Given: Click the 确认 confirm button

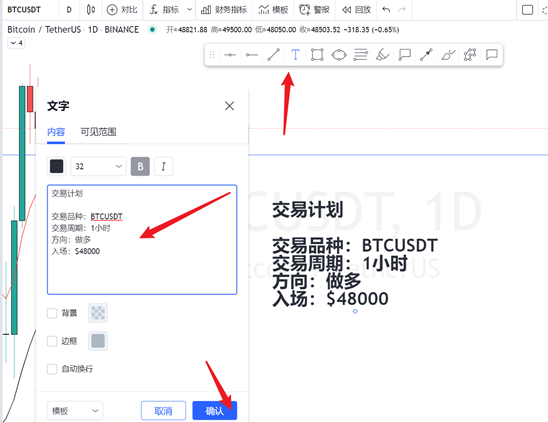Looking at the screenshot, I should click(215, 411).
